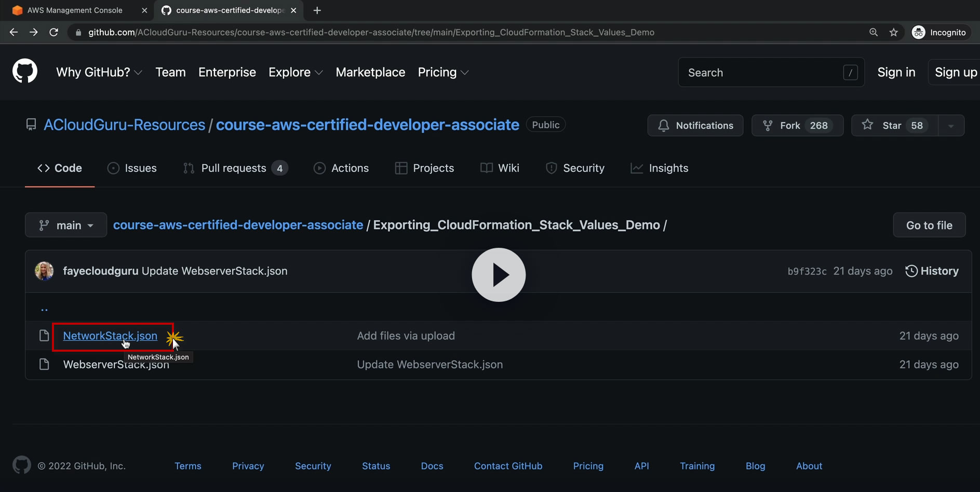Click the zoom magnifier icon in address bar

[x=874, y=32]
